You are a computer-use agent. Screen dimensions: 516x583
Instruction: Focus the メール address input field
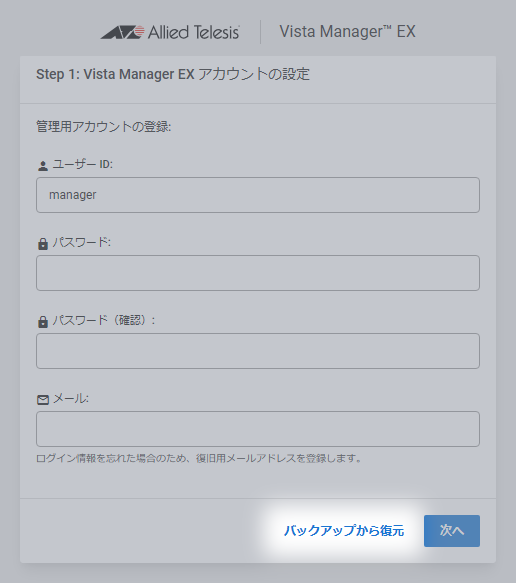click(x=258, y=429)
